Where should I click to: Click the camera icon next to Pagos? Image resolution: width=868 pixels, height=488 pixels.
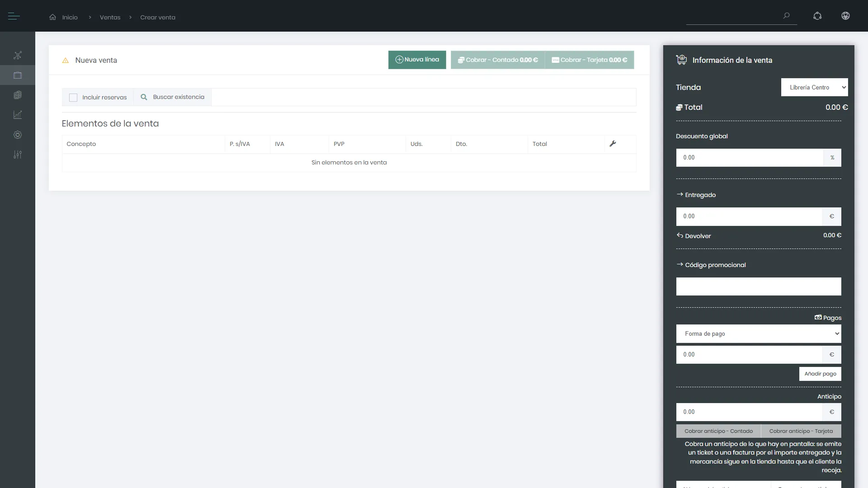[x=818, y=317]
